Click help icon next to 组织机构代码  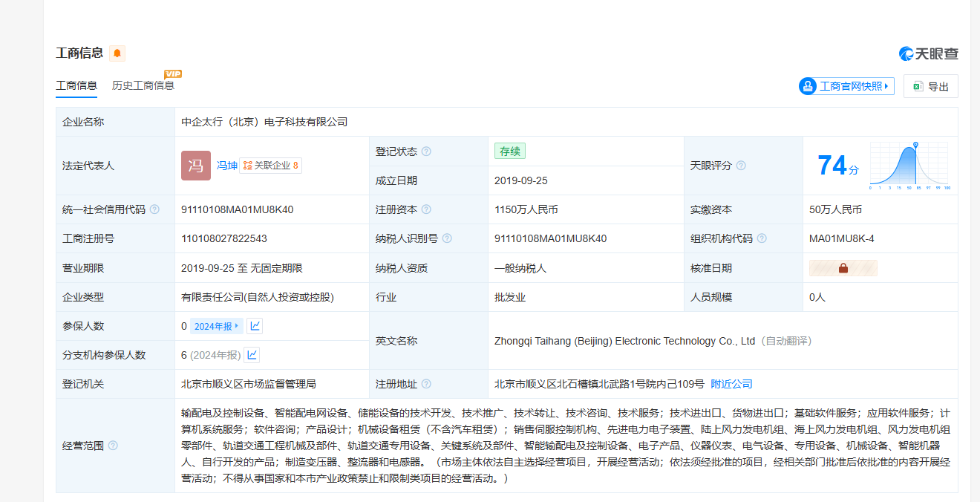(762, 238)
